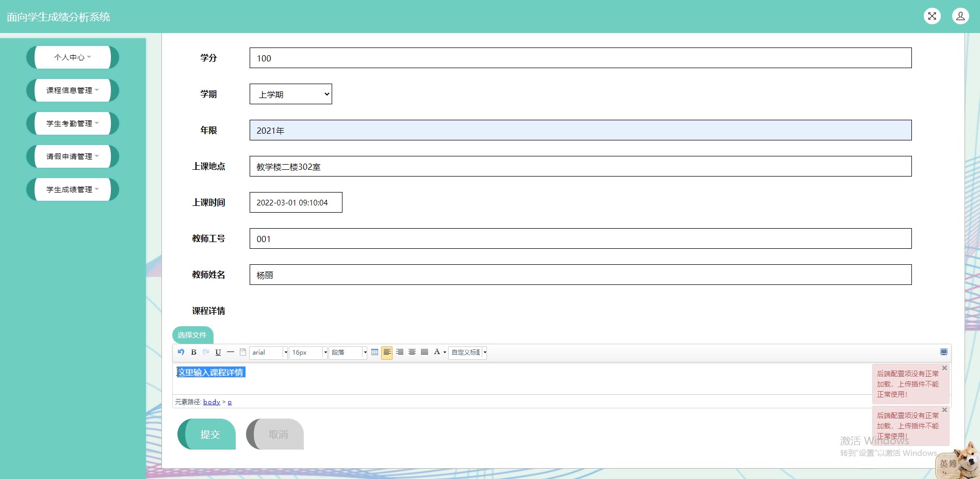Expand the 个人中心 menu
980x479 pixels.
click(73, 57)
